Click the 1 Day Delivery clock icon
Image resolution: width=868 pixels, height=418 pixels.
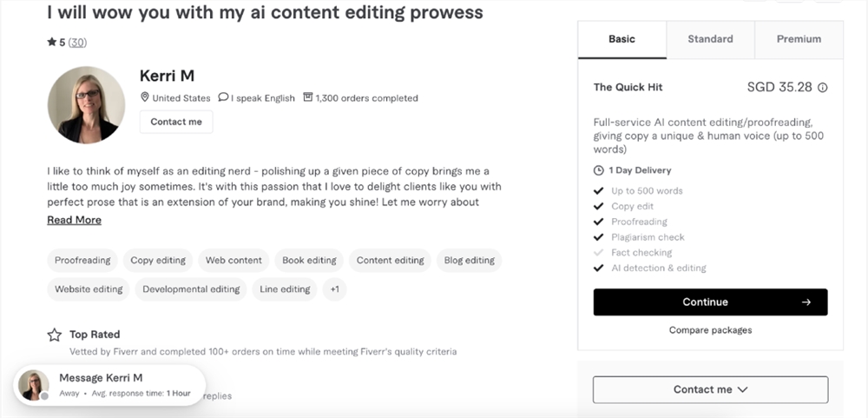[598, 170]
